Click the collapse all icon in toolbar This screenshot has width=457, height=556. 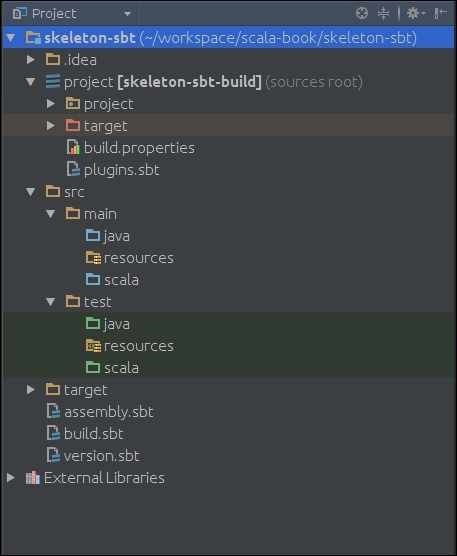click(383, 13)
